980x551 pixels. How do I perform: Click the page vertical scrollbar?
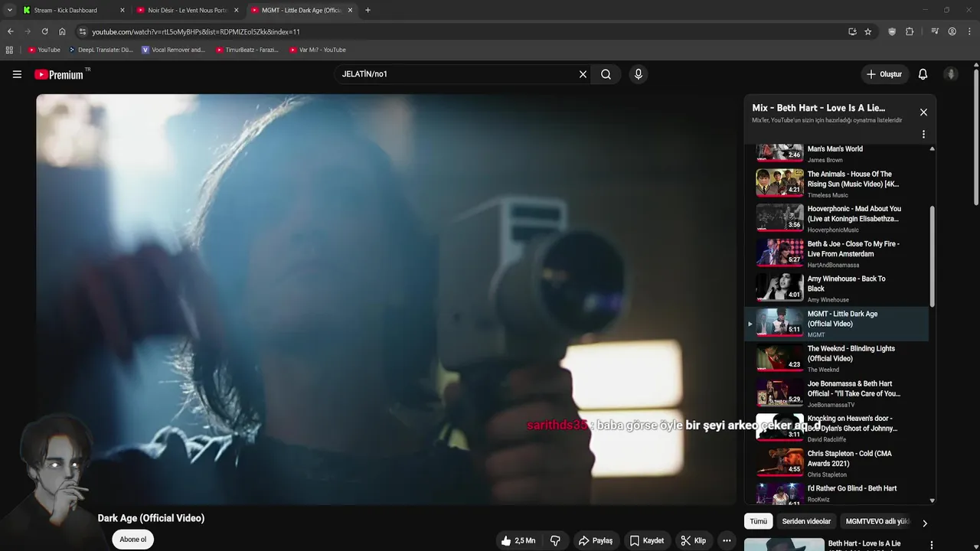point(976,138)
